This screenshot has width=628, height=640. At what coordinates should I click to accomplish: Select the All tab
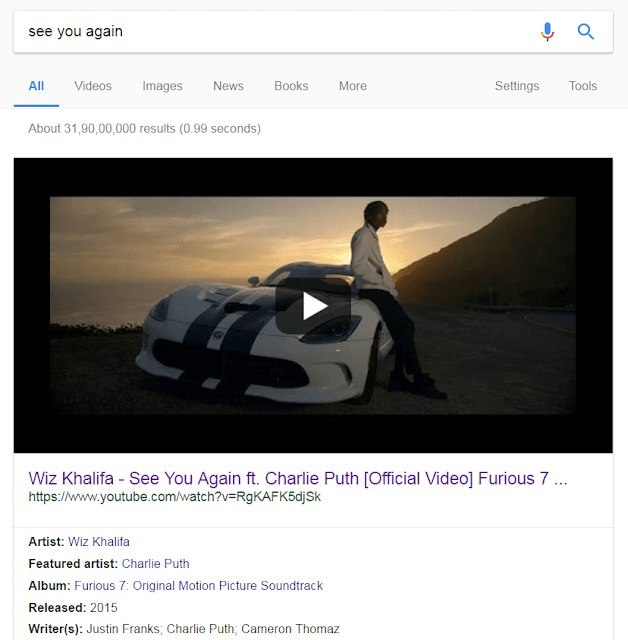click(x=36, y=86)
